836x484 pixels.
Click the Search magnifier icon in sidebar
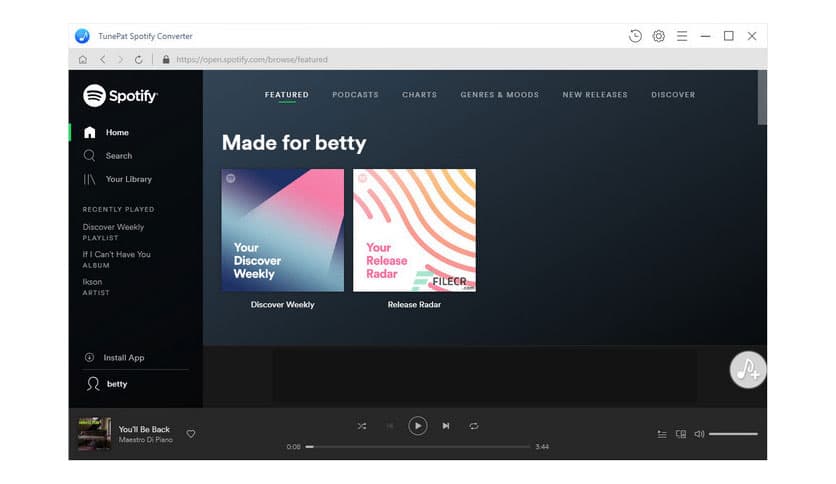(89, 156)
